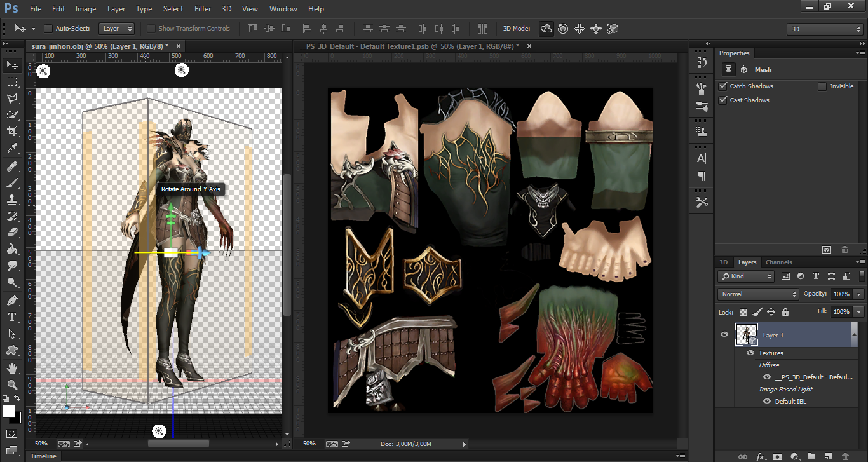The height and width of the screenshot is (462, 868).
Task: Choose the Pen tool
Action: click(x=11, y=300)
